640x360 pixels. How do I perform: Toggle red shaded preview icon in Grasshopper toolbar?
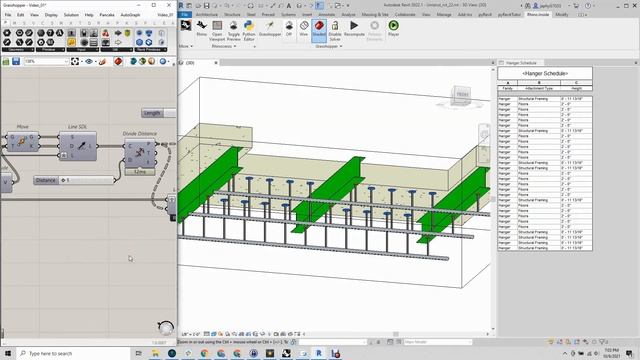coord(118,62)
